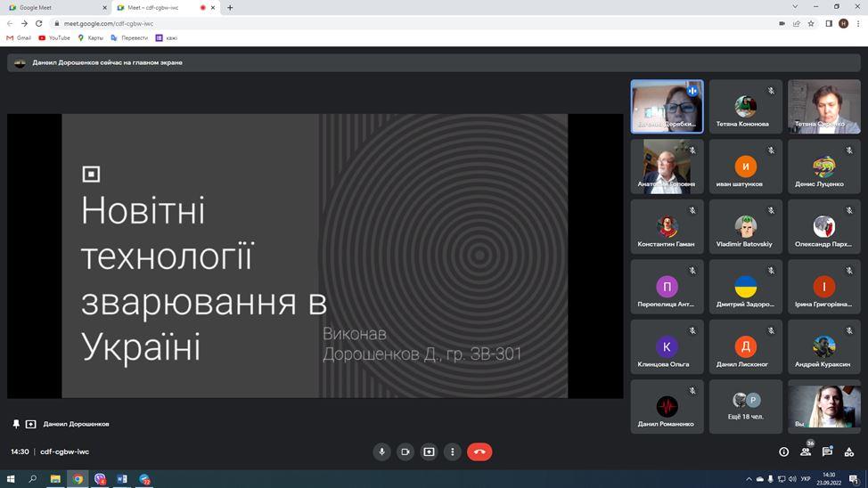Bookmark this page with the star icon
The height and width of the screenshot is (488, 868).
(x=811, y=23)
